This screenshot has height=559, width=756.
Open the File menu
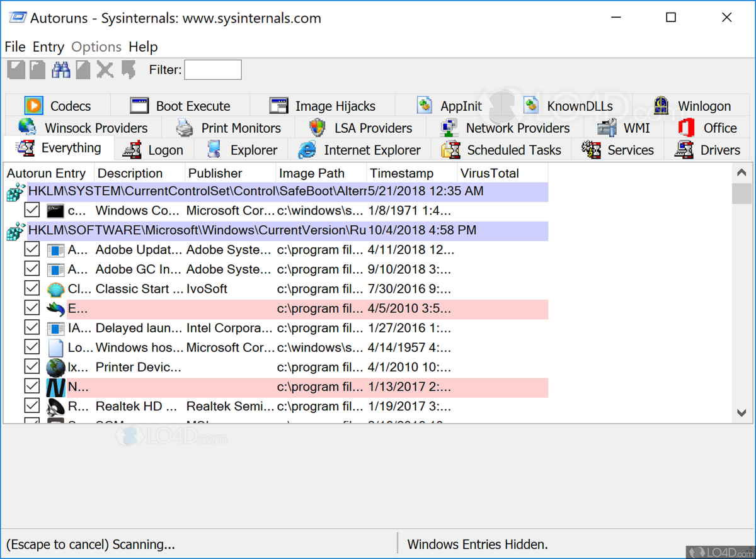point(15,47)
